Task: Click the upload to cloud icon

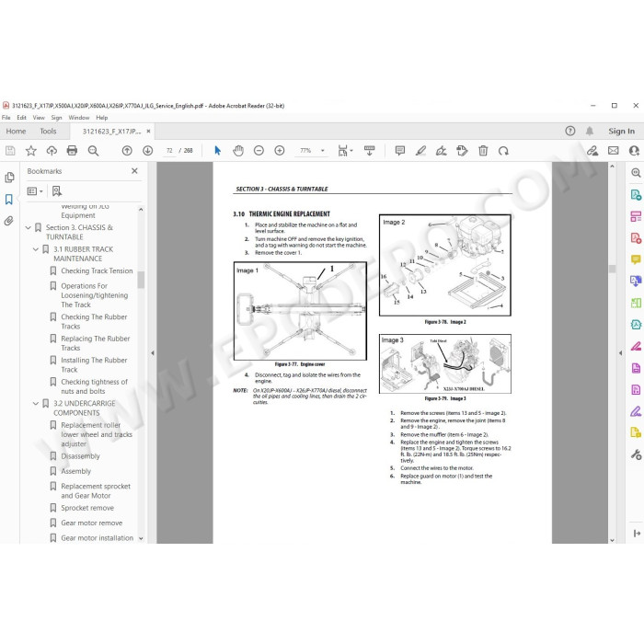Action: point(52,151)
